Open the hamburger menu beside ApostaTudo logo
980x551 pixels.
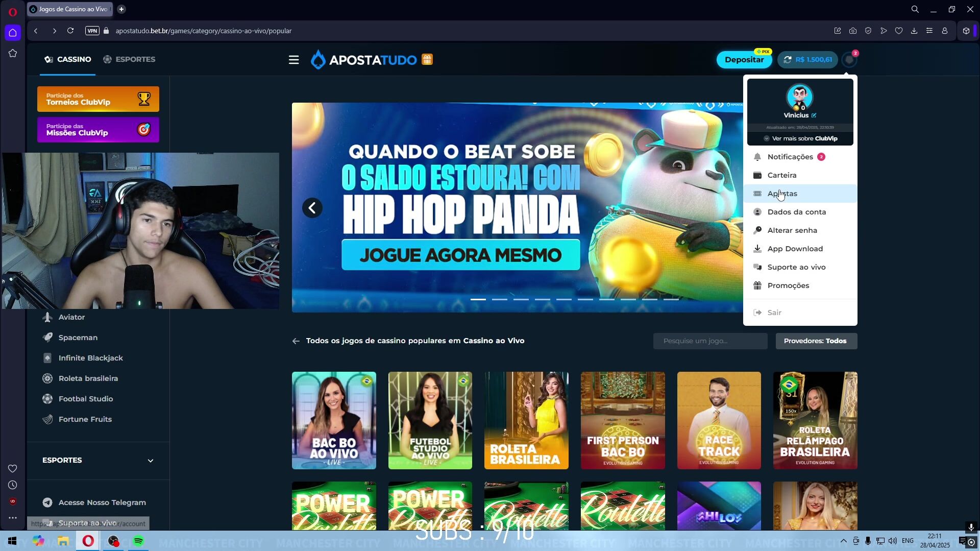pos(293,60)
